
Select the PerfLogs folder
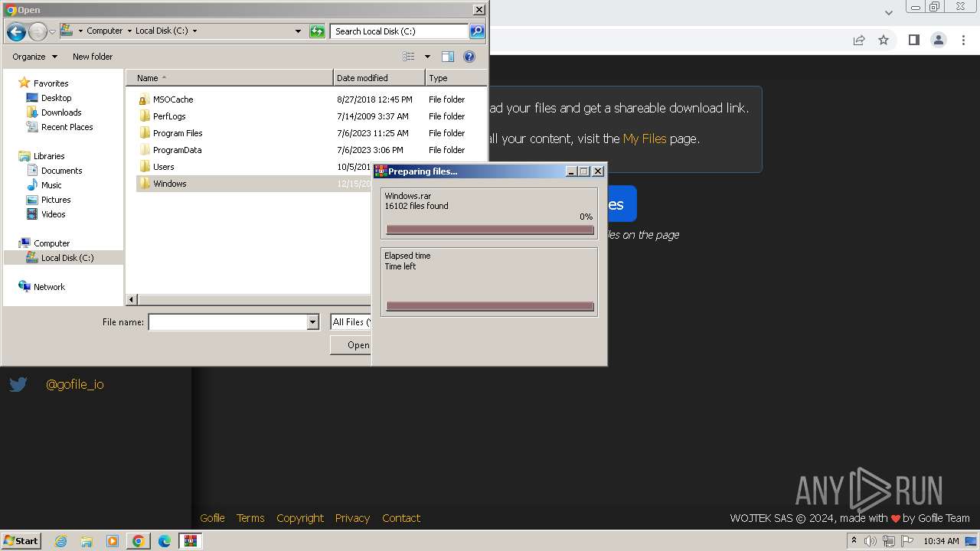pyautogui.click(x=169, y=116)
